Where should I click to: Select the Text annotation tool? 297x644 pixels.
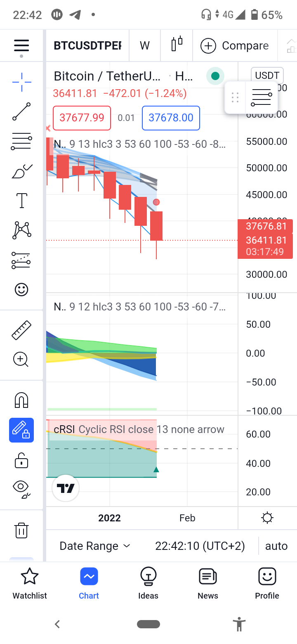click(21, 201)
